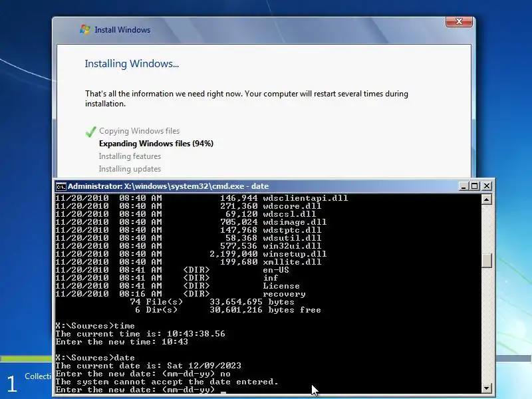Click the '74 File(s)' summary line

click(x=212, y=302)
